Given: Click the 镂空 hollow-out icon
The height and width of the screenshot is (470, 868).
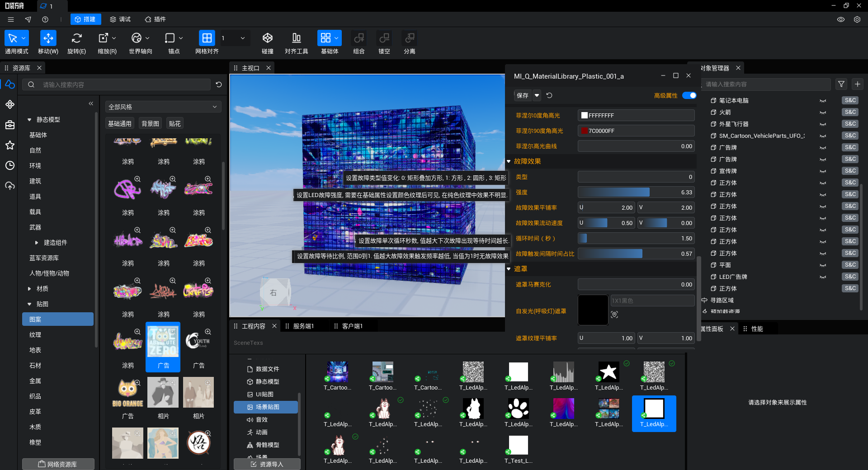Looking at the screenshot, I should tap(384, 38).
